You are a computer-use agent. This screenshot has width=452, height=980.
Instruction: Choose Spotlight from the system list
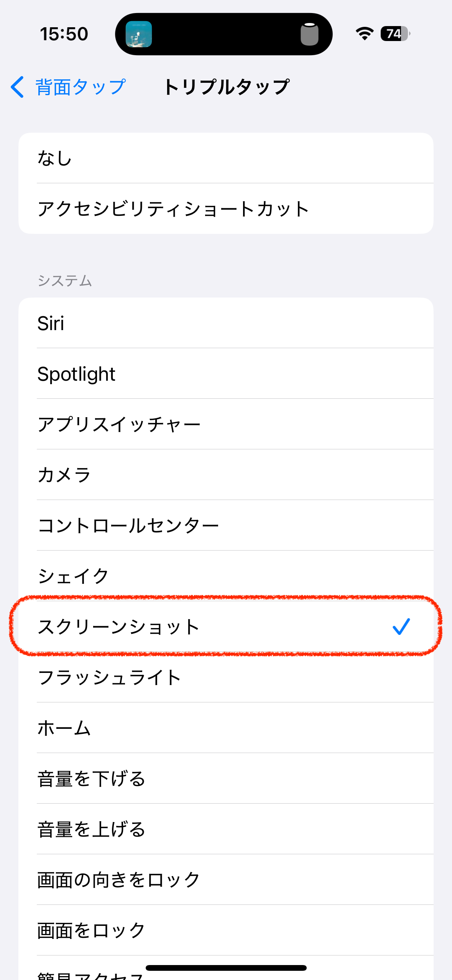(x=226, y=374)
